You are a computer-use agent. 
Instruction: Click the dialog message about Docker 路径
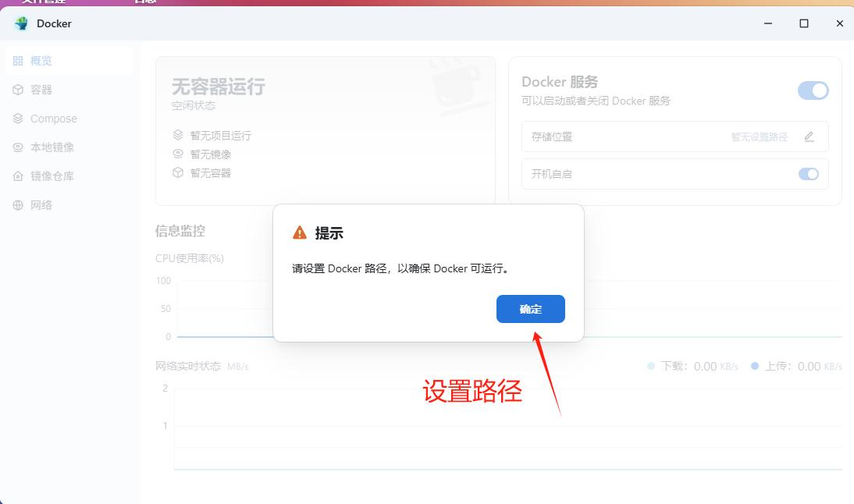401,268
